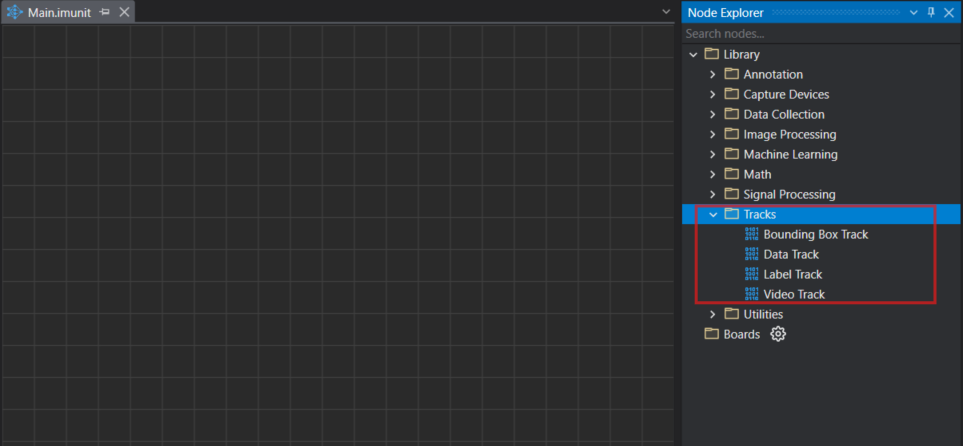Pin the Main.imunit tab
Viewport: 963px width, 446px height.
click(105, 12)
